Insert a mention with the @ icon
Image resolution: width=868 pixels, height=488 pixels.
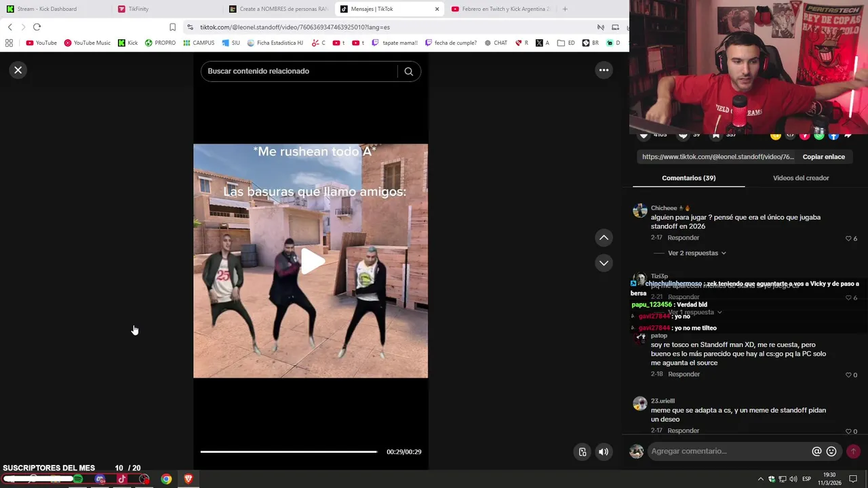pyautogui.click(x=816, y=451)
